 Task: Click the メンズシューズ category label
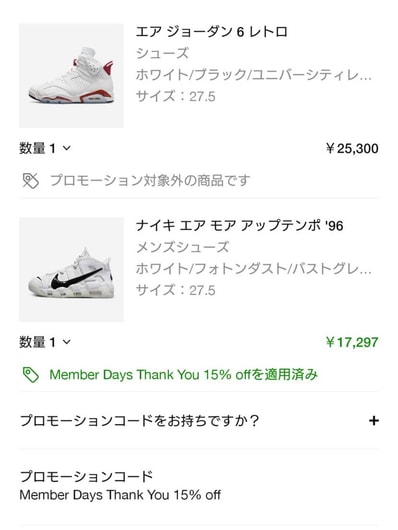[183, 247]
